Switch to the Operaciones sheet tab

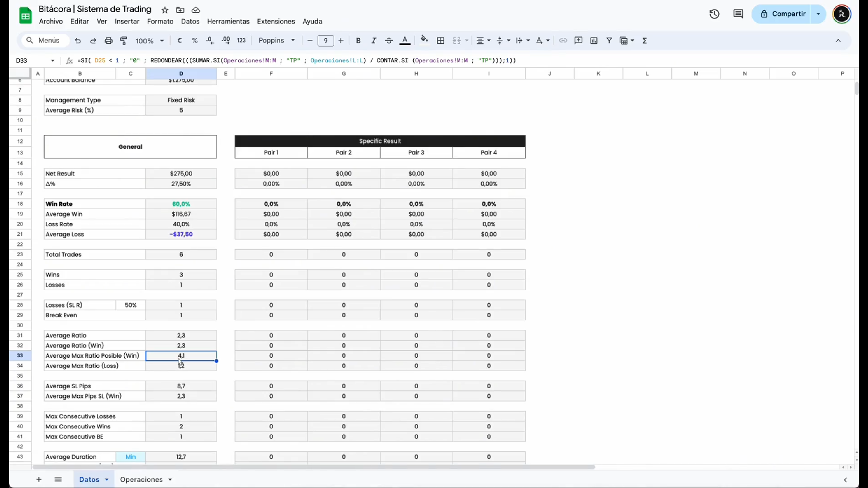pos(141,479)
